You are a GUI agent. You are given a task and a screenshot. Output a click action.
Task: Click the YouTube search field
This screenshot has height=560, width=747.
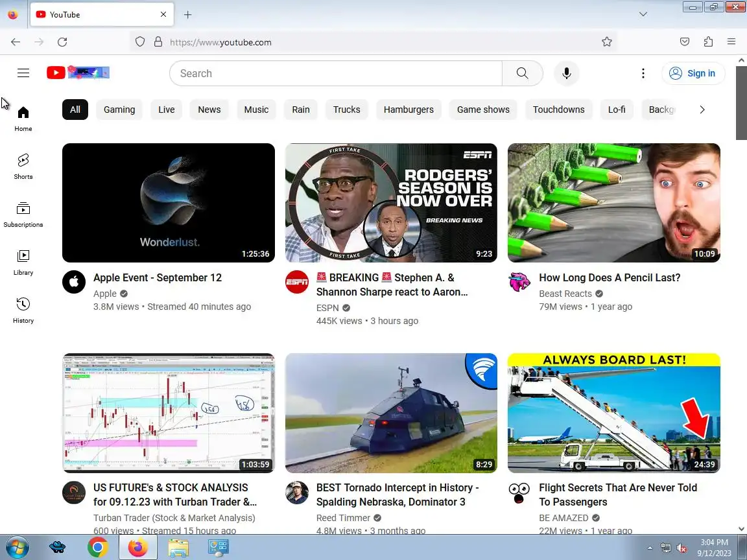pyautogui.click(x=336, y=73)
